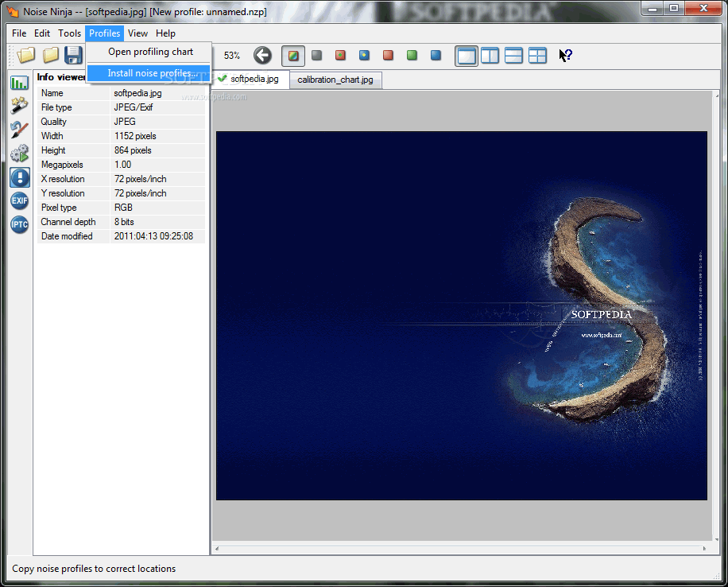The height and width of the screenshot is (587, 728).
Task: Open the EXIF viewer sidebar icon
Action: [20, 200]
